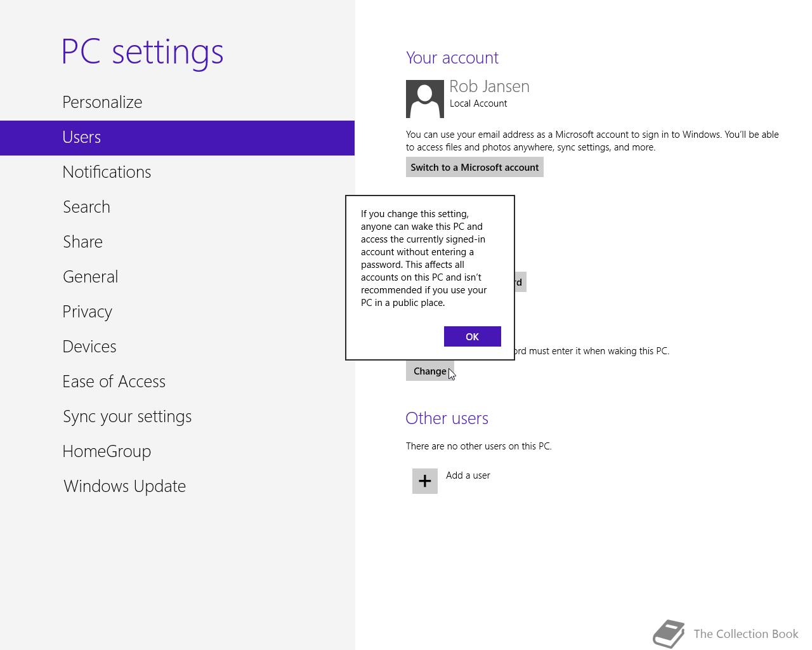Open Share settings
The image size is (812, 650).
pyautogui.click(x=177, y=242)
